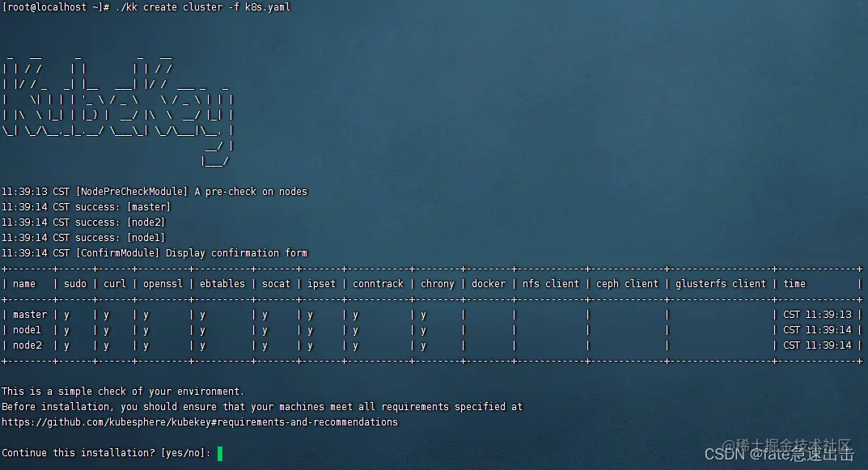
Task: Click 'CST 11:39:14' in the node2 row
Action: (x=817, y=345)
